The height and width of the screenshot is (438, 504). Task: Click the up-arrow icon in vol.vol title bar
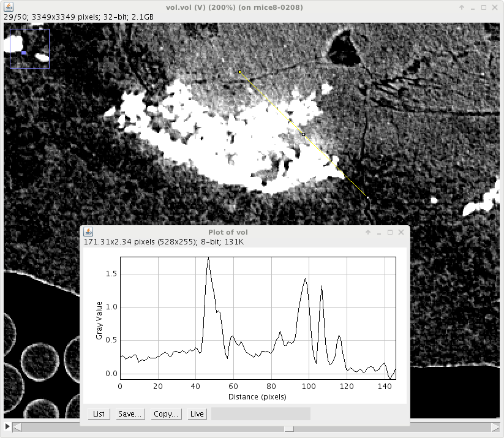click(462, 7)
